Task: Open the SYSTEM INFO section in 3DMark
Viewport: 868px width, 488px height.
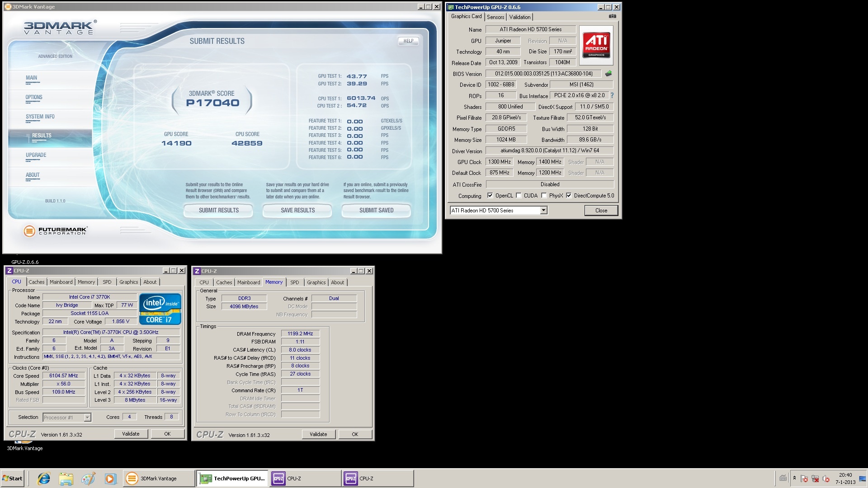Action: (x=40, y=117)
